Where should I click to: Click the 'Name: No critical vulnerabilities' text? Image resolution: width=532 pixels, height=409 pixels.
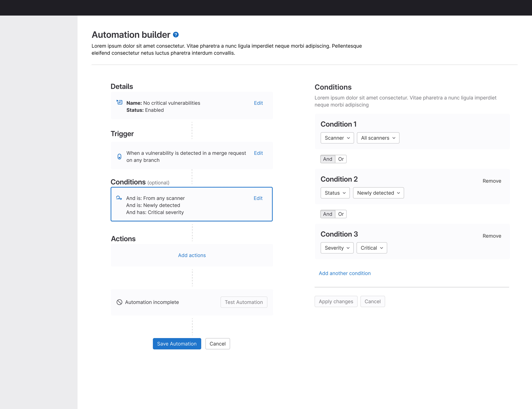pos(163,103)
